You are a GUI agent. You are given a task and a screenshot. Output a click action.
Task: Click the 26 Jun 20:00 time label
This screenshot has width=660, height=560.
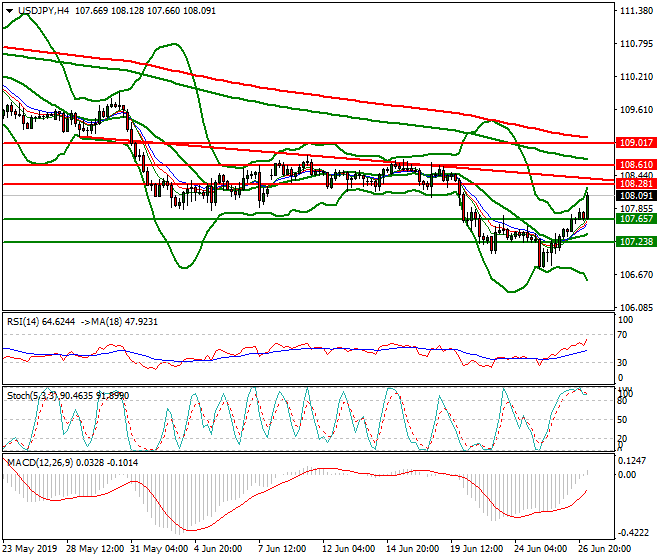point(604,549)
